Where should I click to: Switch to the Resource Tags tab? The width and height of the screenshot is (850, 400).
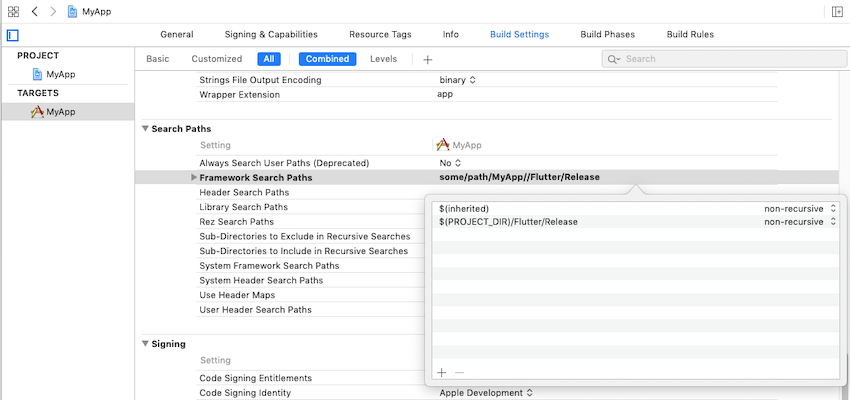coord(380,34)
